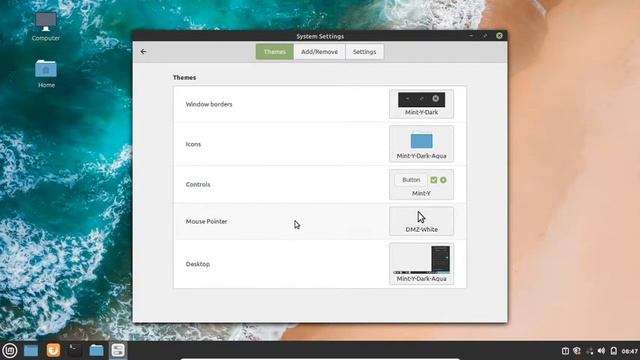The image size is (640, 360).
Task: Open Controls theme chooser Mint-Y
Action: tap(421, 184)
